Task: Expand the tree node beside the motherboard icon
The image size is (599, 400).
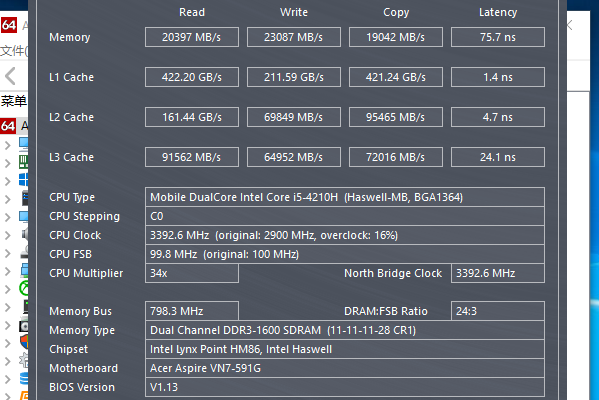Action: pyautogui.click(x=7, y=163)
